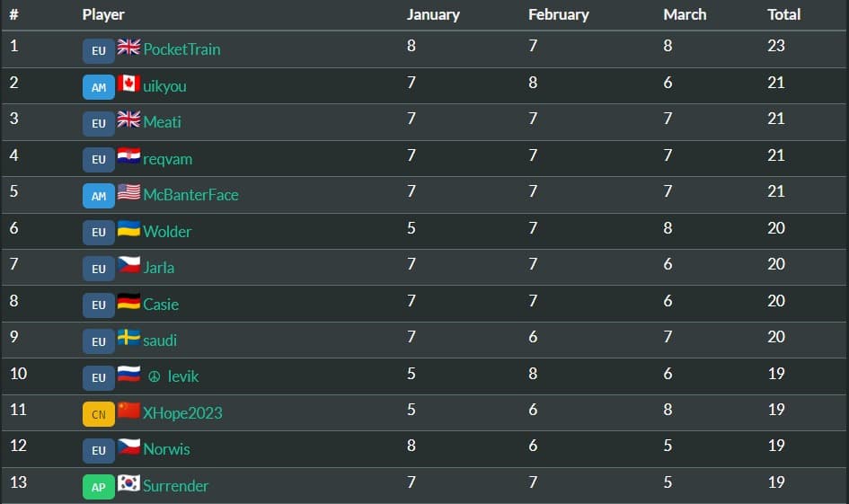Click the UK flag next to PocketTrain

(128, 47)
